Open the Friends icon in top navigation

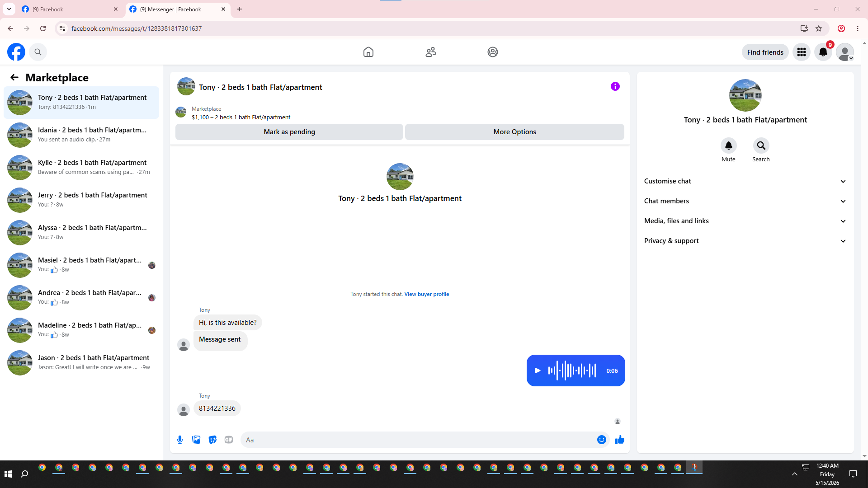(431, 52)
